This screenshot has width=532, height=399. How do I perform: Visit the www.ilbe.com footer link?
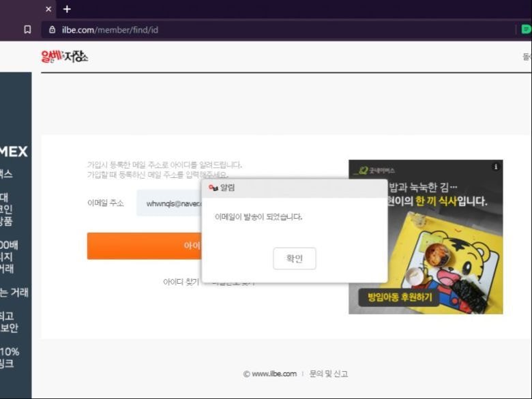(x=274, y=374)
